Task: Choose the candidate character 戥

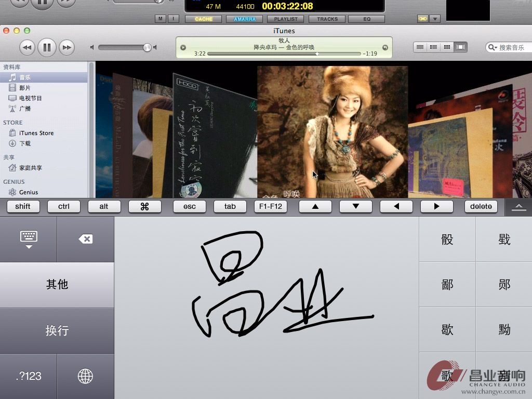Action: (x=504, y=239)
